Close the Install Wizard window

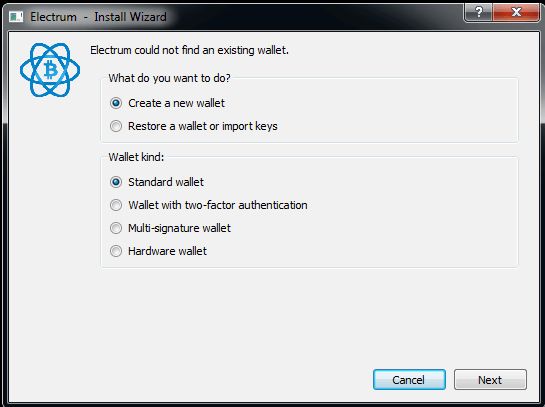pyautogui.click(x=516, y=13)
